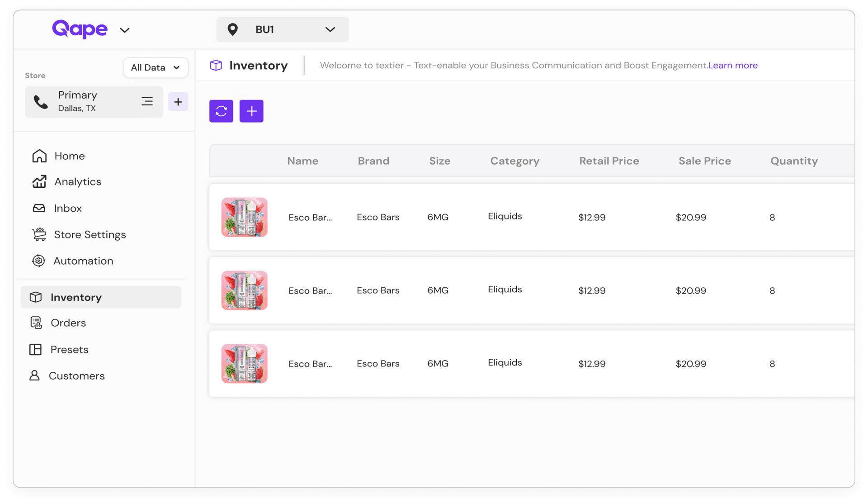Open the Inbox page

[x=67, y=208]
